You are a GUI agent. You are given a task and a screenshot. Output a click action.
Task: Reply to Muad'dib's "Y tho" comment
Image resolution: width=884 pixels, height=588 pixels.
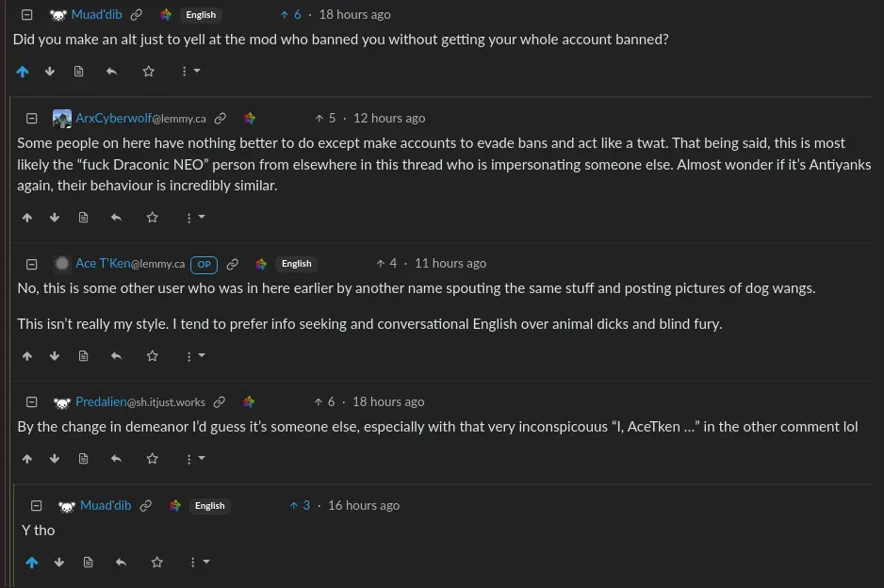point(121,563)
